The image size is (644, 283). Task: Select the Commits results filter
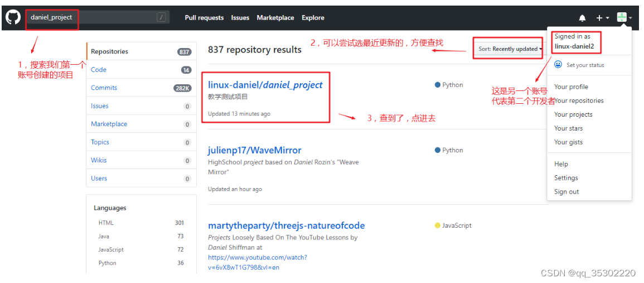(x=141, y=88)
